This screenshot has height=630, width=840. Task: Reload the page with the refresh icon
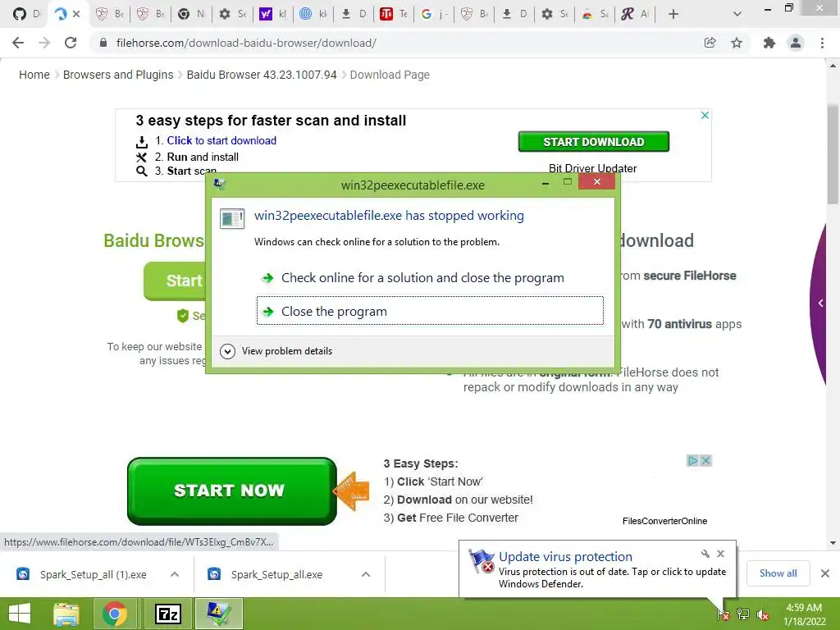point(71,43)
